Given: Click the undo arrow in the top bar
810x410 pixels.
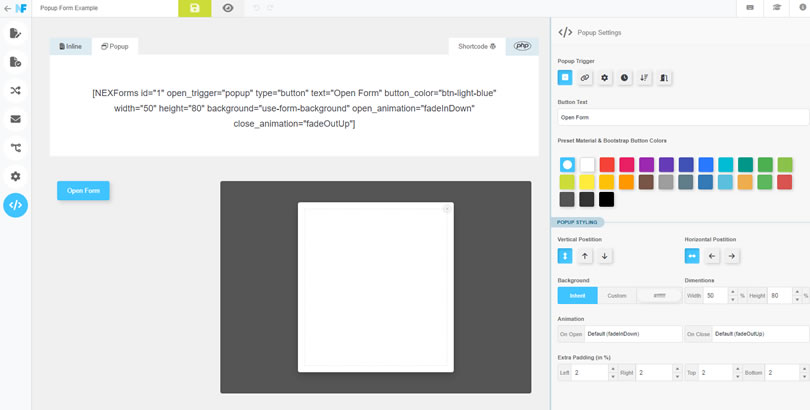Looking at the screenshot, I should click(x=257, y=8).
